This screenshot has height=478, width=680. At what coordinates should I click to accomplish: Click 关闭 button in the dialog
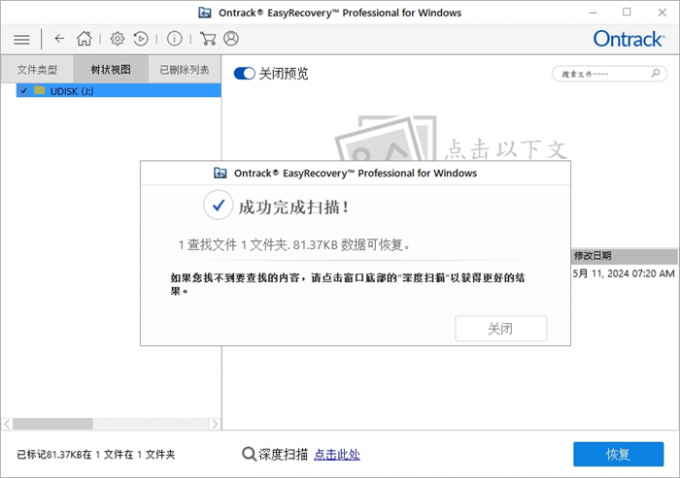tap(501, 328)
